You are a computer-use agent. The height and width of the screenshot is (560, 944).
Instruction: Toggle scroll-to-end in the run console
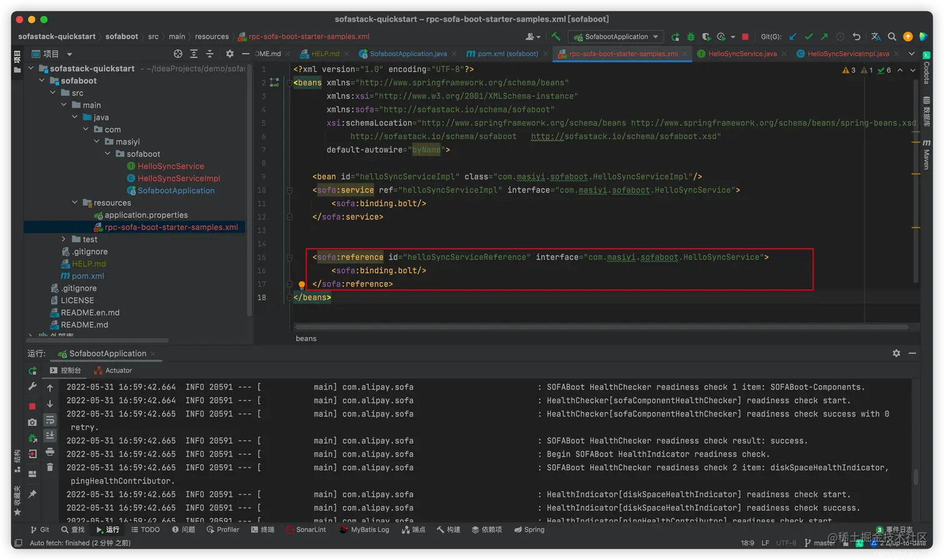click(x=50, y=435)
